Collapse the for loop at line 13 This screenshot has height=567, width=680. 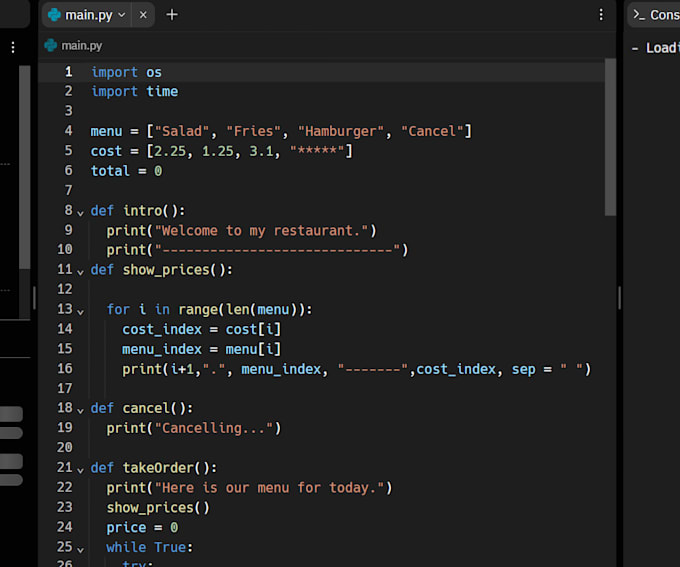click(x=80, y=311)
